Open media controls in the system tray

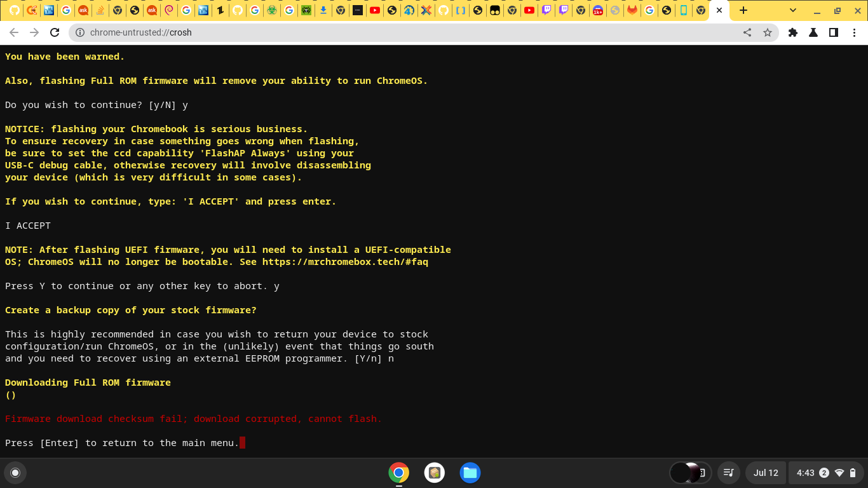[x=728, y=473]
